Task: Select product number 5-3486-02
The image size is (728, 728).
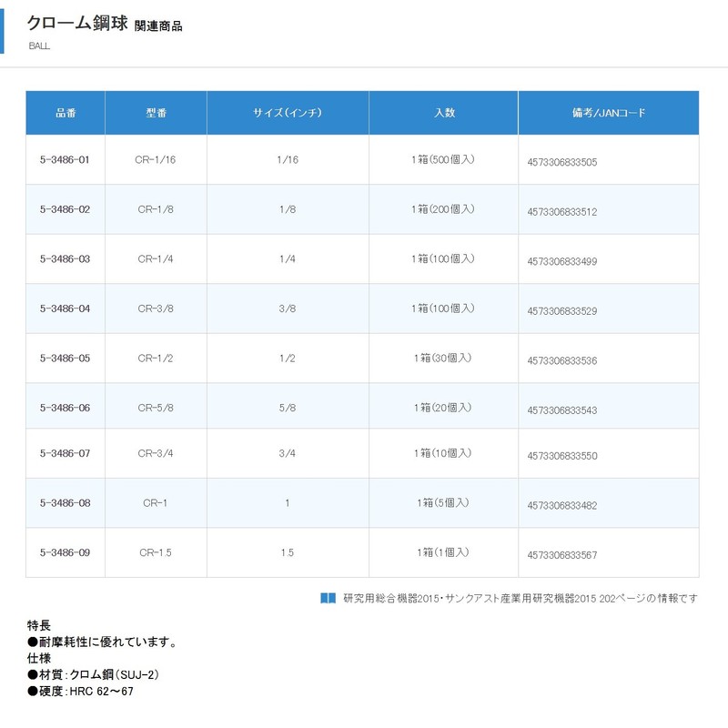Action: [66, 209]
